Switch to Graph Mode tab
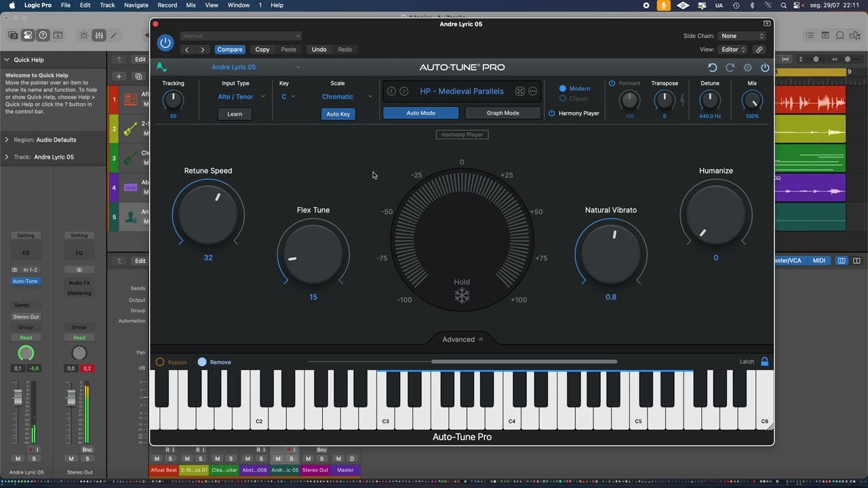 [x=502, y=113]
